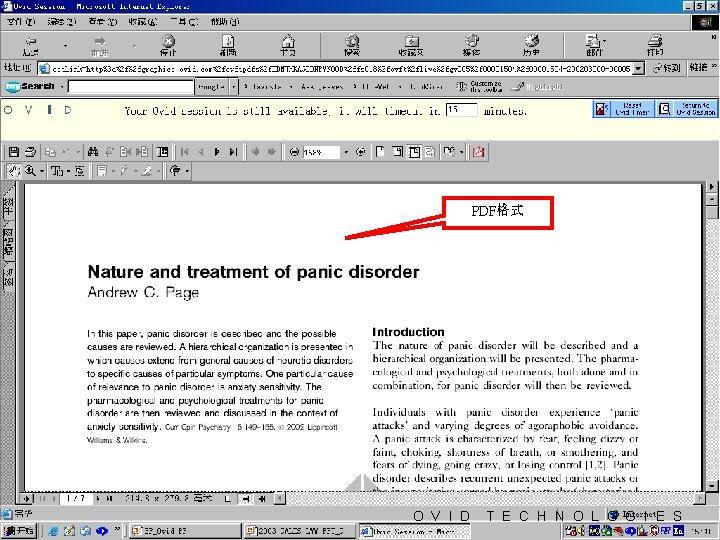
Task: Click the IE Print toolbar button
Action: pyautogui.click(x=655, y=45)
